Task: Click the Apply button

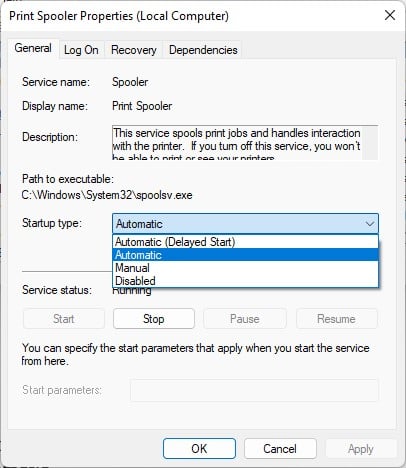Action: pos(361,449)
